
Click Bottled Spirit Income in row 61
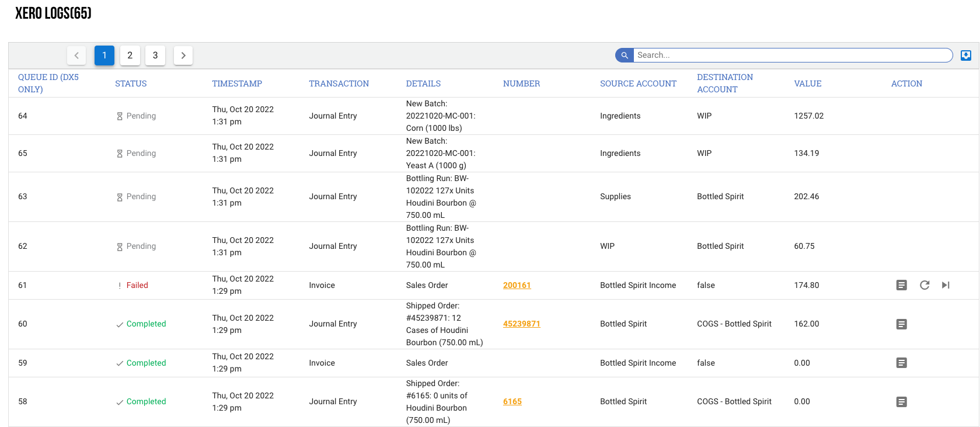coord(638,285)
